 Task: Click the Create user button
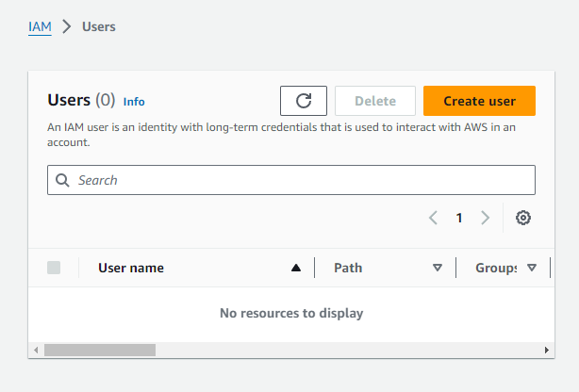[x=479, y=101]
